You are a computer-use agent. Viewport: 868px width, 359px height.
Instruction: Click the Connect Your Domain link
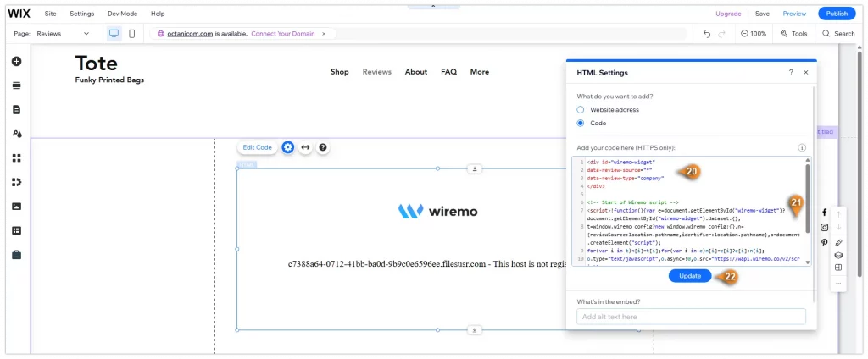(x=283, y=34)
